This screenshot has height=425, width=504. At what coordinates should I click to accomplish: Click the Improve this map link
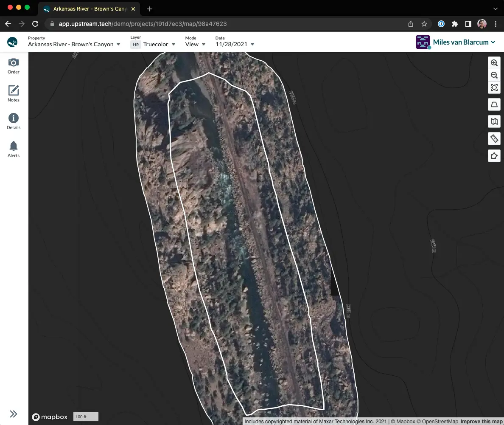click(481, 422)
